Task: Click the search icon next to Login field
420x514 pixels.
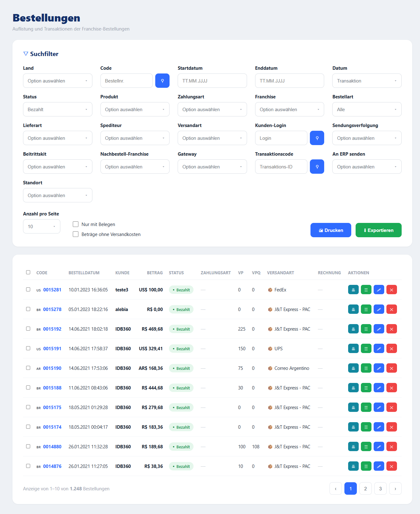Action: pos(317,138)
